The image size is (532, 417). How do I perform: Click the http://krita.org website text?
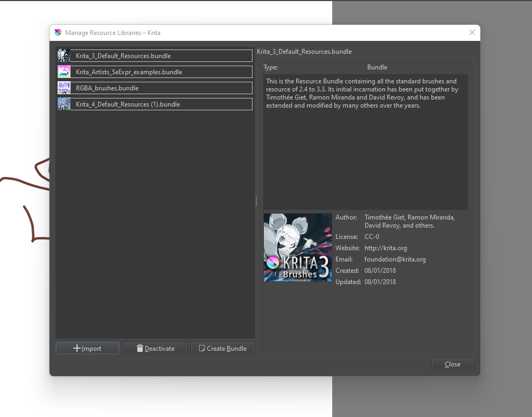[386, 248]
